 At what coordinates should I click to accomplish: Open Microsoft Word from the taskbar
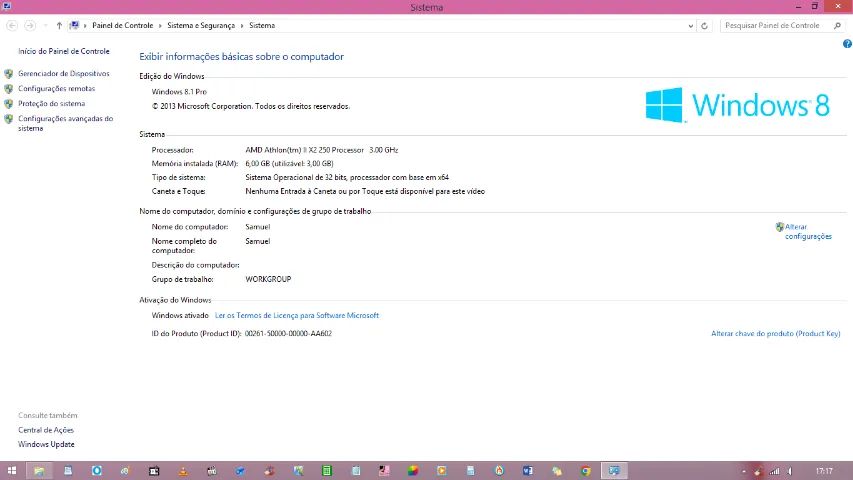[528, 471]
